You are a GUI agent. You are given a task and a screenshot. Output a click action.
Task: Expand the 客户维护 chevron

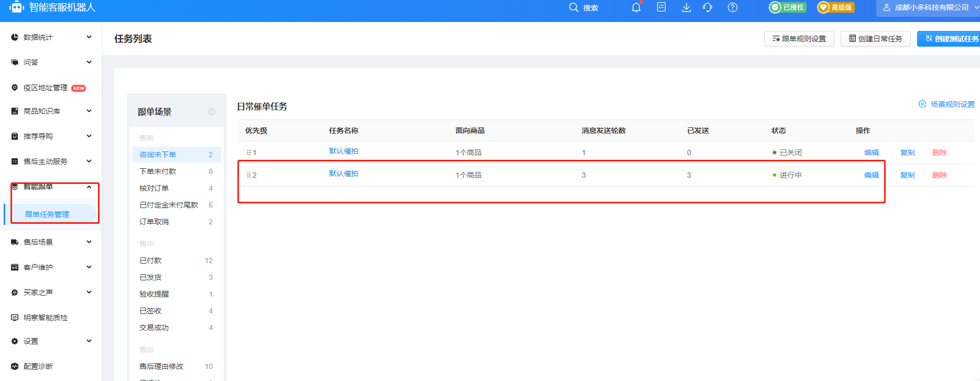[x=89, y=267]
